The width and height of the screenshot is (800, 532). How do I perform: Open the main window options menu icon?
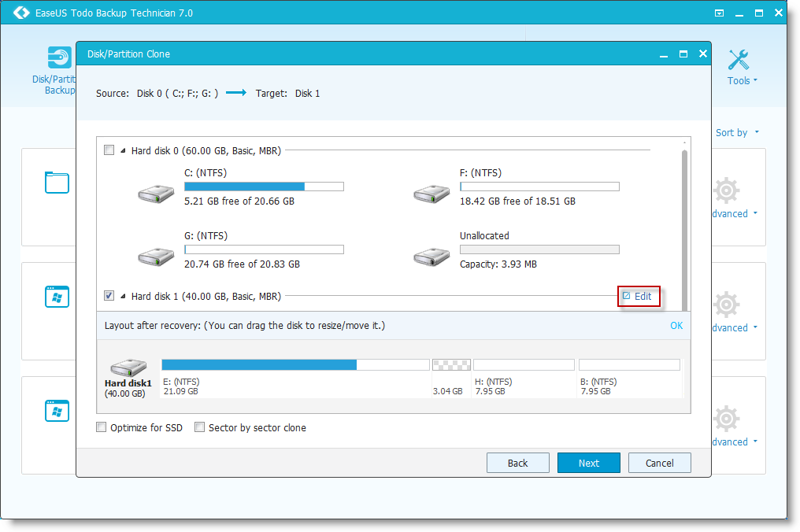coord(720,13)
